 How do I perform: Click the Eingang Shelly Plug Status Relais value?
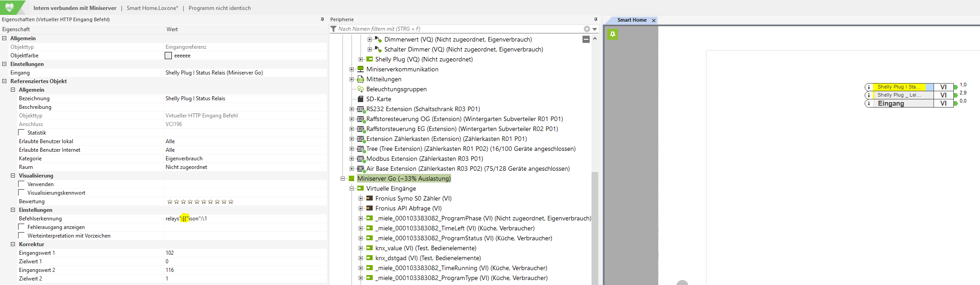pyautogui.click(x=245, y=73)
